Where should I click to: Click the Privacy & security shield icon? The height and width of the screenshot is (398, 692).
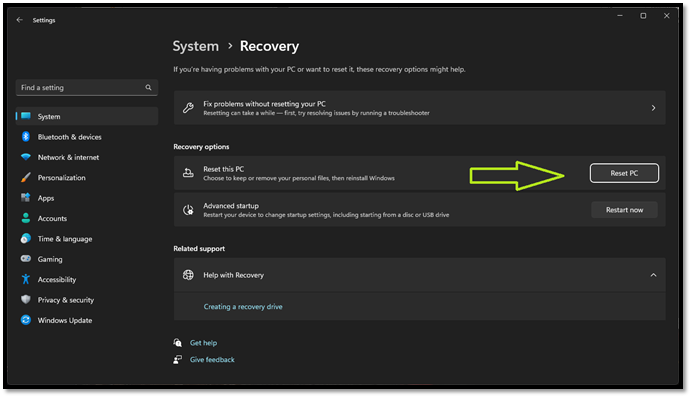(x=26, y=299)
